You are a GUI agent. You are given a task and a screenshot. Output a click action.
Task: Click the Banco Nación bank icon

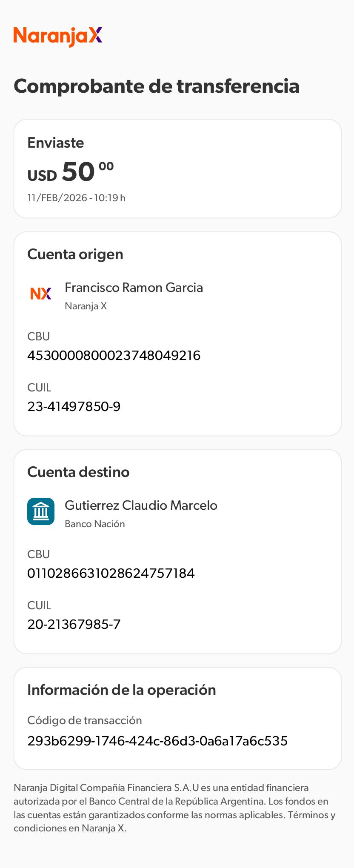(41, 511)
